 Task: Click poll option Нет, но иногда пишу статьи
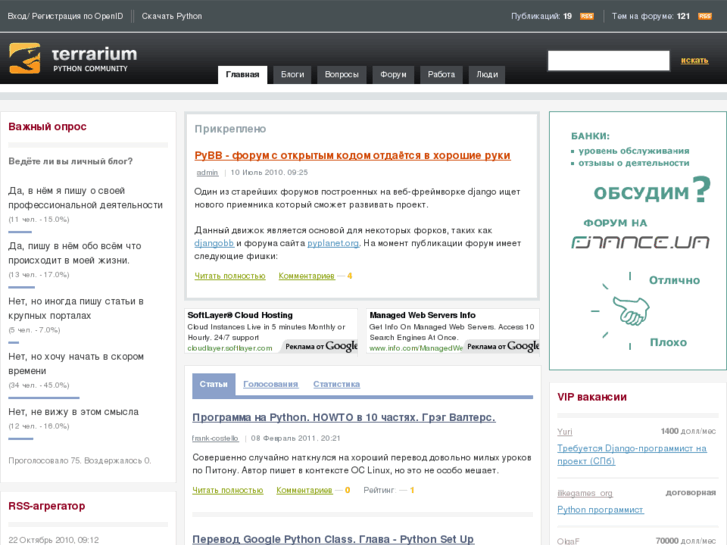tap(76, 308)
